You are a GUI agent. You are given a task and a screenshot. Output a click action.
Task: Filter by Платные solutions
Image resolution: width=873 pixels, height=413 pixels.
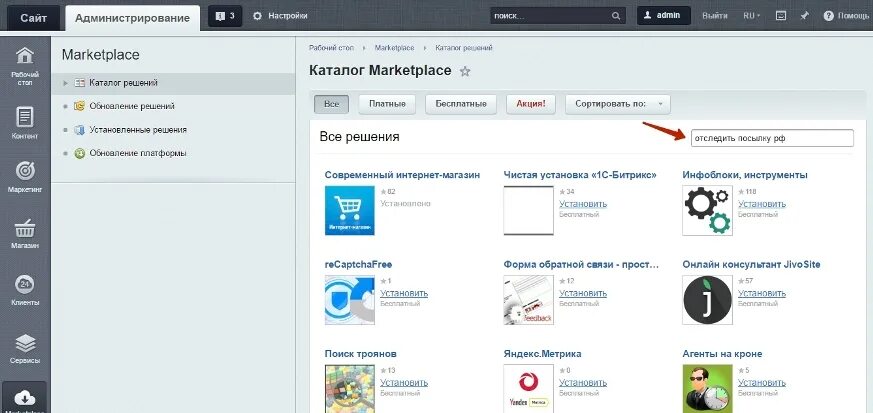click(387, 104)
